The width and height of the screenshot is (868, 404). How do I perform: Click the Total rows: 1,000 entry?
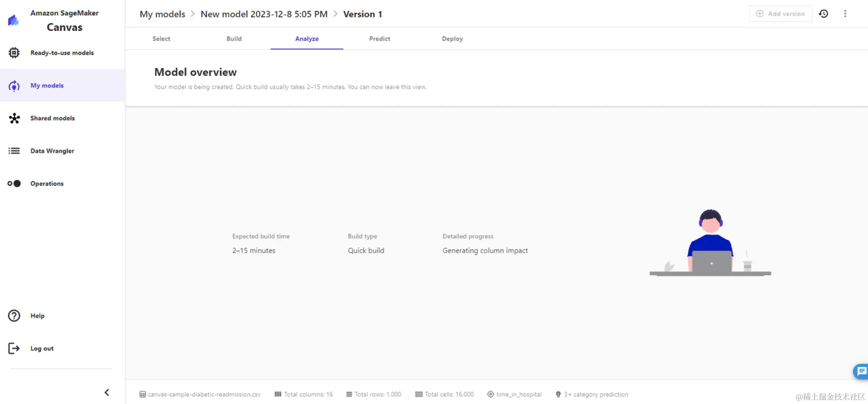378,394
